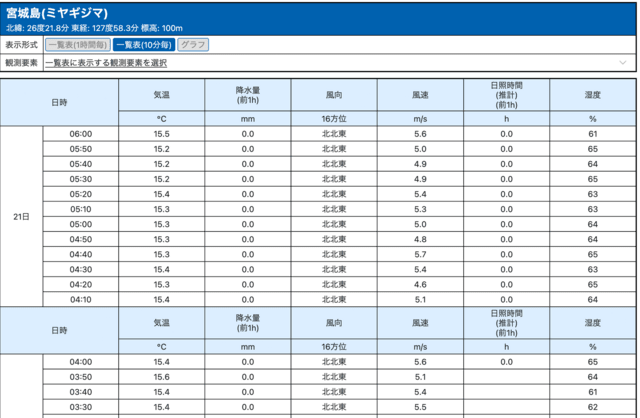
Task: Click wind speed 5.6 in 06:00 row
Action: coord(420,134)
